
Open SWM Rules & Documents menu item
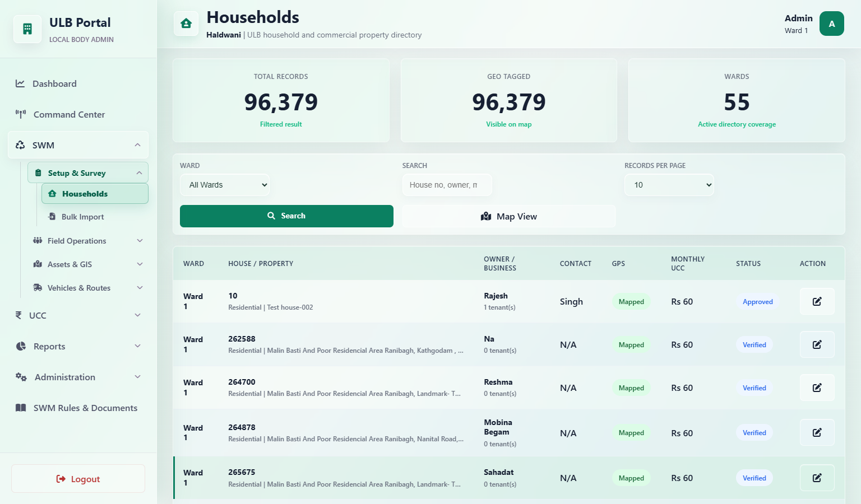tap(78, 408)
